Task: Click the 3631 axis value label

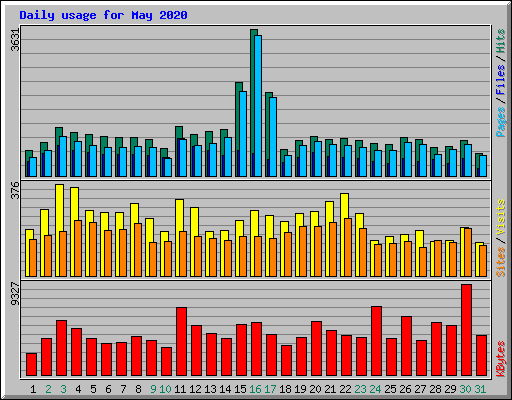Action: point(16,40)
